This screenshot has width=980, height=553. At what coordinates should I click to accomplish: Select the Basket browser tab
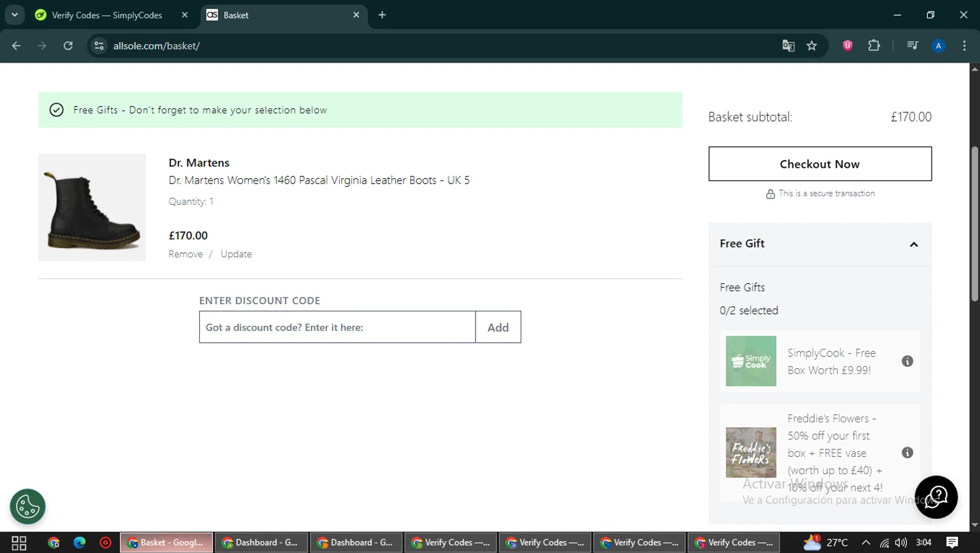point(284,15)
